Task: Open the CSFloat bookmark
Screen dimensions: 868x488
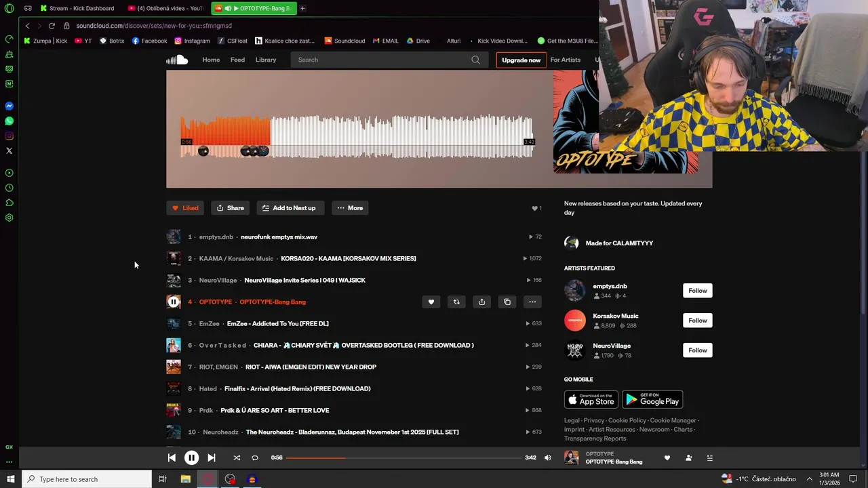Action: (233, 41)
